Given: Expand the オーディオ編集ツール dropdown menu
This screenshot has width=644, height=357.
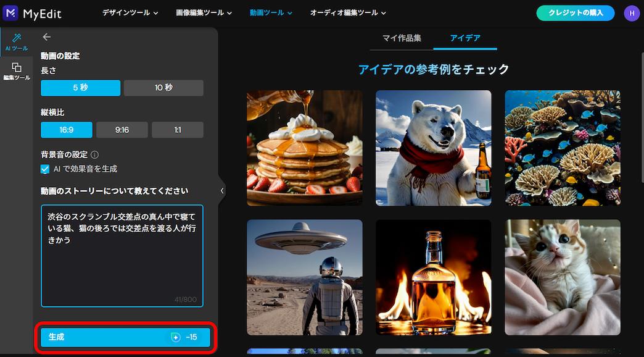Looking at the screenshot, I should (x=349, y=13).
